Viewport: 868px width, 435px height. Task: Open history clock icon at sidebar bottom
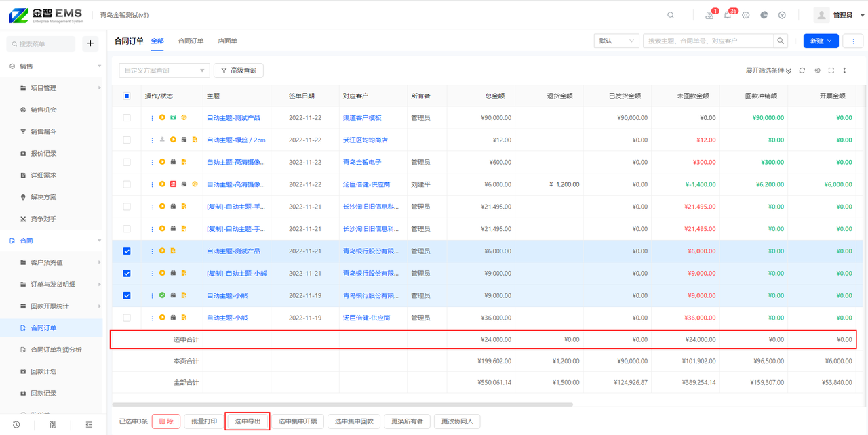[16, 425]
